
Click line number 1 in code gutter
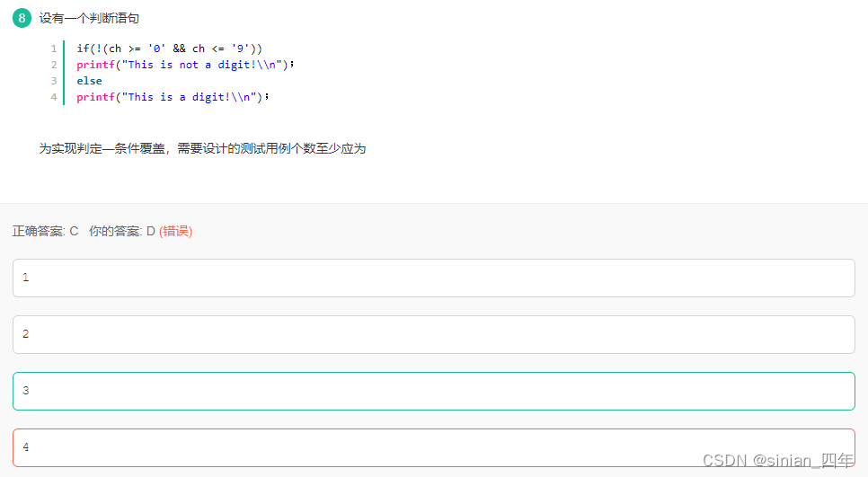pos(54,49)
